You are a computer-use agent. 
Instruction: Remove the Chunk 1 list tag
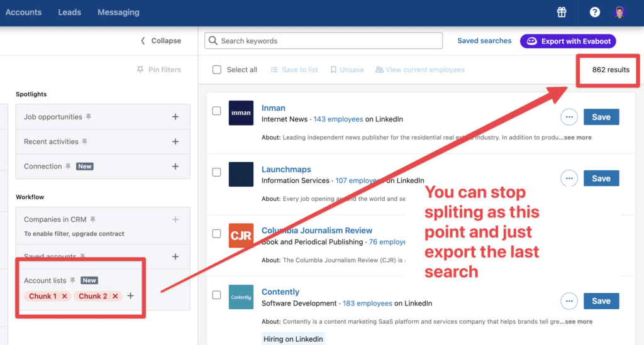(65, 296)
